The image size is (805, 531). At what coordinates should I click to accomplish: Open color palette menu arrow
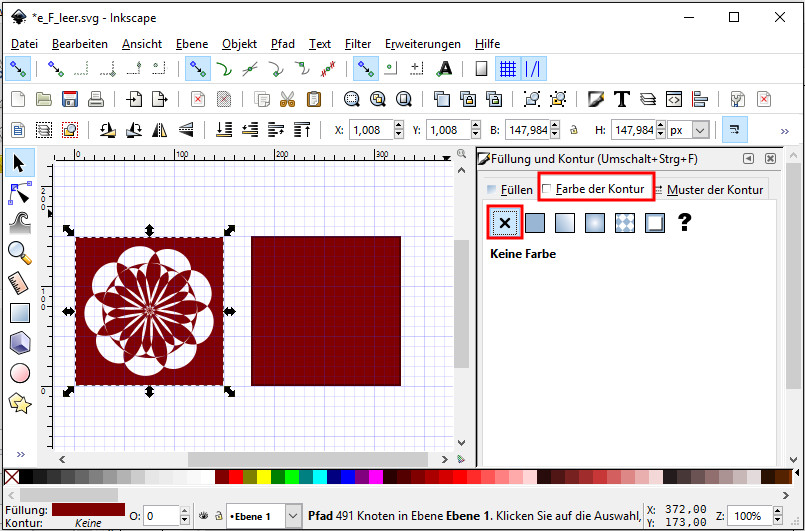pyautogui.click(x=797, y=471)
